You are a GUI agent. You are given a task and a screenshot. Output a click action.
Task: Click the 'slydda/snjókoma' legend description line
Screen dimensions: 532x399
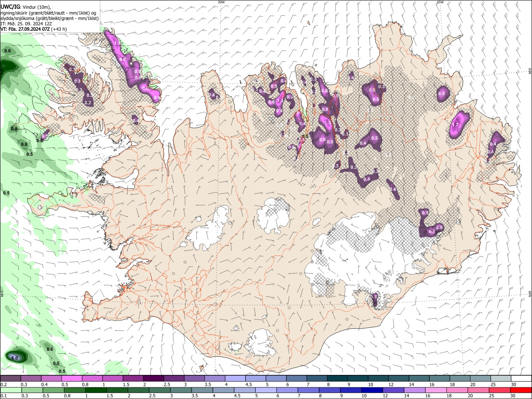49,18
